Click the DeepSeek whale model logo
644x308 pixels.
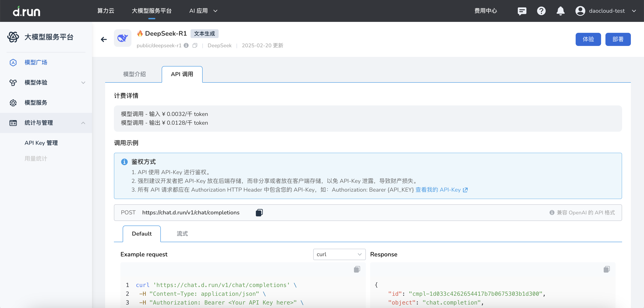122,38
